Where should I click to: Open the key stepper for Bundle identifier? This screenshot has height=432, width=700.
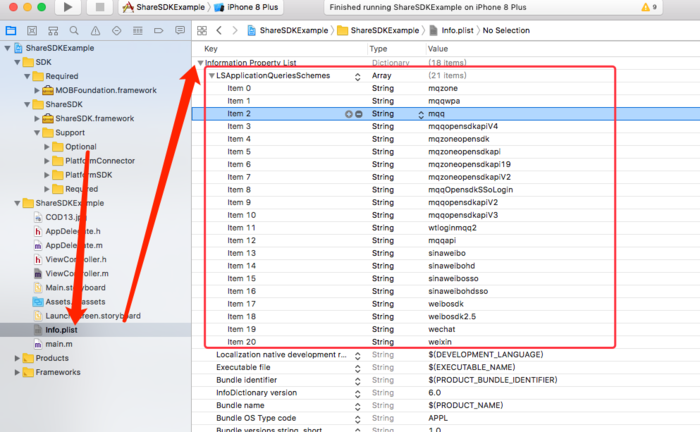click(358, 381)
